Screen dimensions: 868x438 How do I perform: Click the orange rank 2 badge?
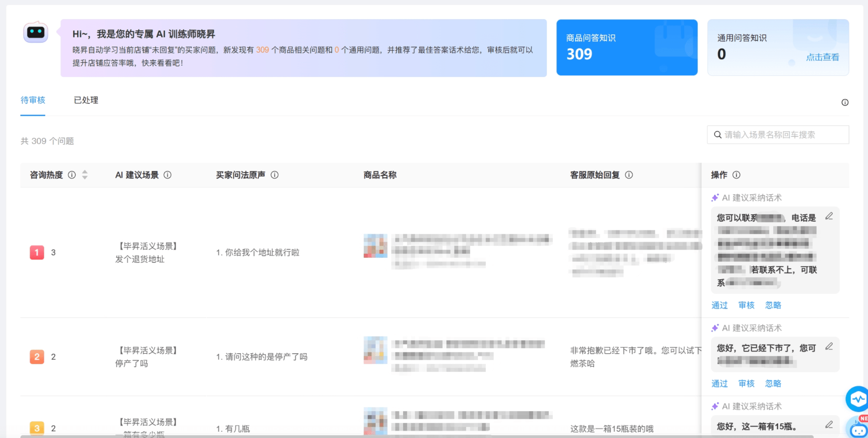[37, 357]
